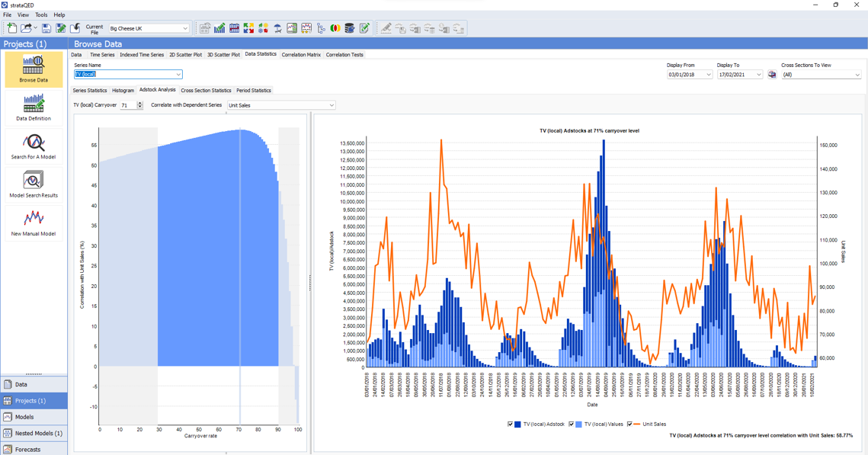Open the Search For A Model panel

34,146
